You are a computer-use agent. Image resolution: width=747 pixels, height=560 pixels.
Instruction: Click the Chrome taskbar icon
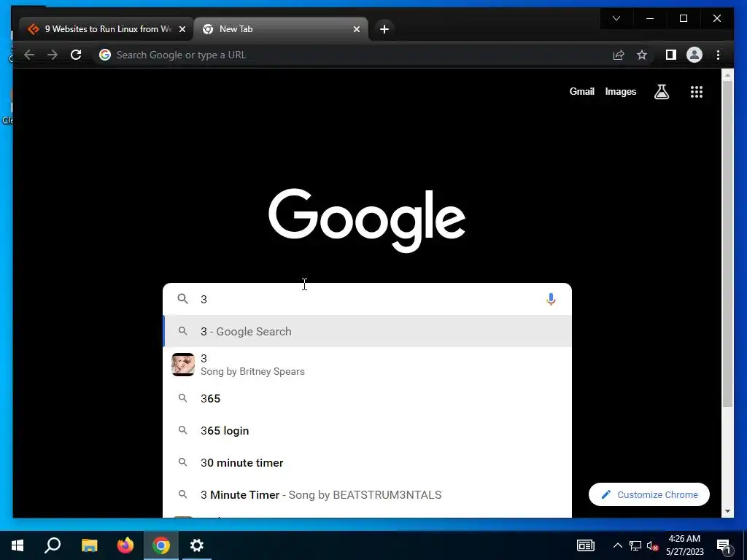[161, 545]
